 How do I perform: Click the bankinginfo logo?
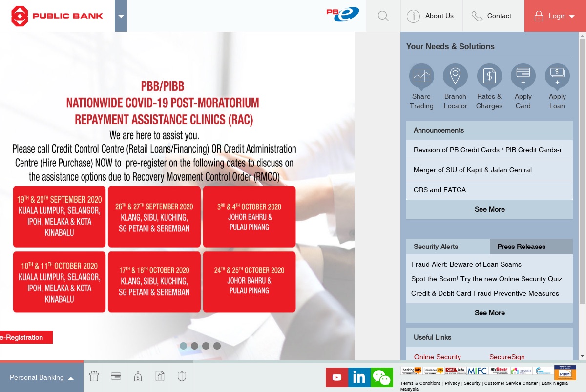(411, 371)
